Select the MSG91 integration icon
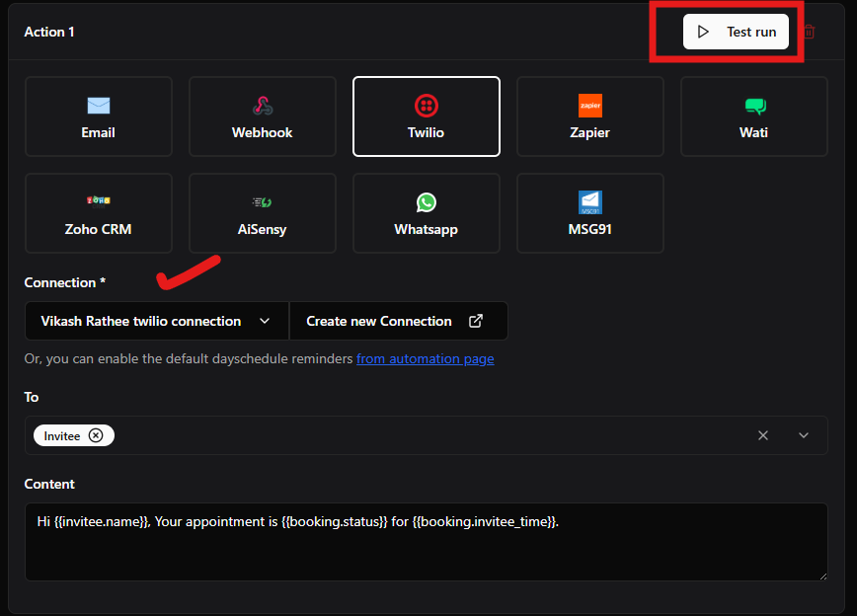This screenshot has width=857, height=616. coord(590,202)
